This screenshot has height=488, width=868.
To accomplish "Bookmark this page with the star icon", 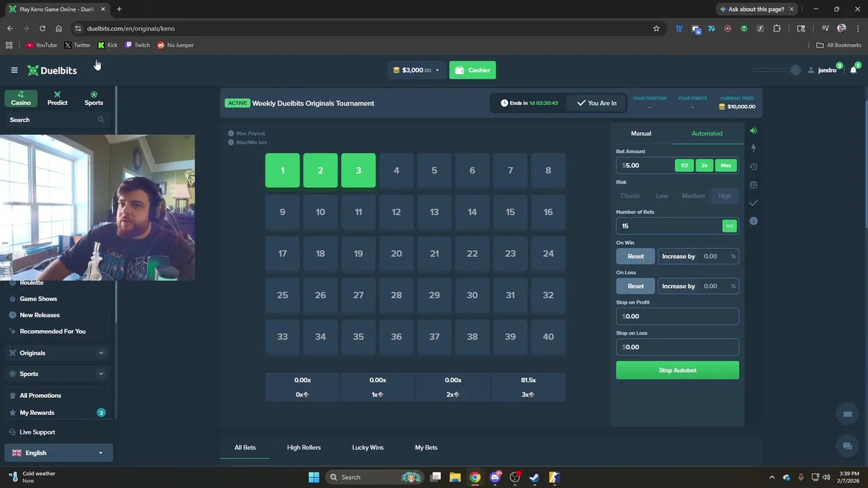I will (656, 28).
